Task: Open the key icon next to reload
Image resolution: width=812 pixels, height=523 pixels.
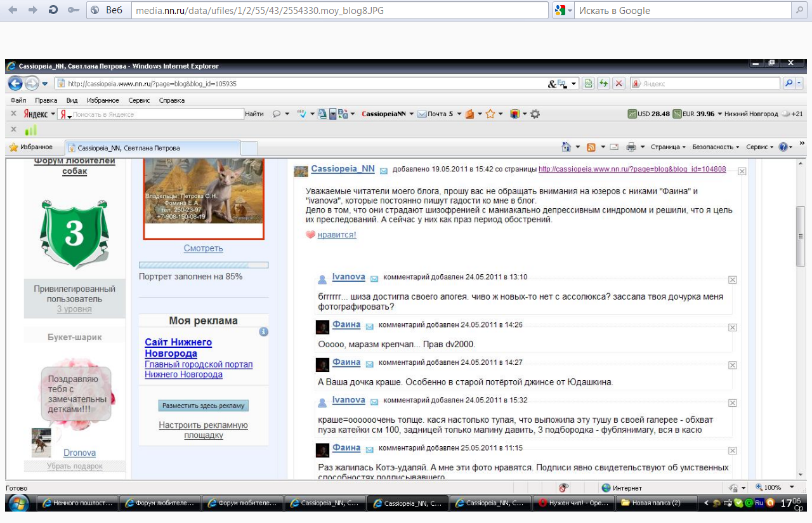Action: coord(74,10)
